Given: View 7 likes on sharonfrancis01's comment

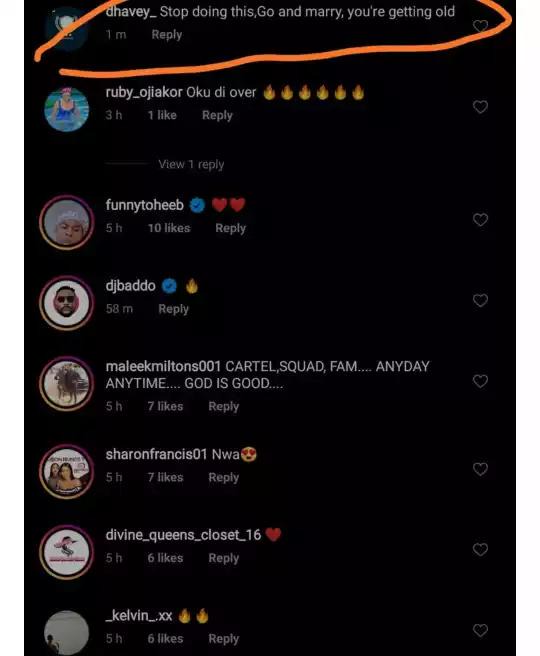Looking at the screenshot, I should 165,478.
